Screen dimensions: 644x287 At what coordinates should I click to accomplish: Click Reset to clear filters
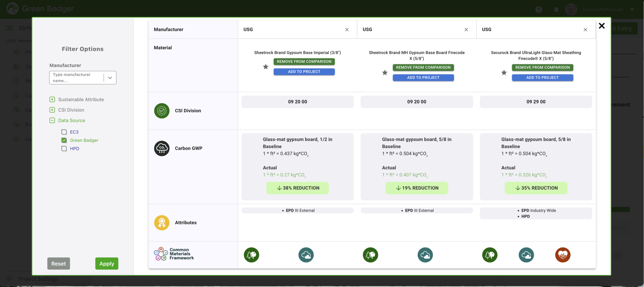point(59,263)
